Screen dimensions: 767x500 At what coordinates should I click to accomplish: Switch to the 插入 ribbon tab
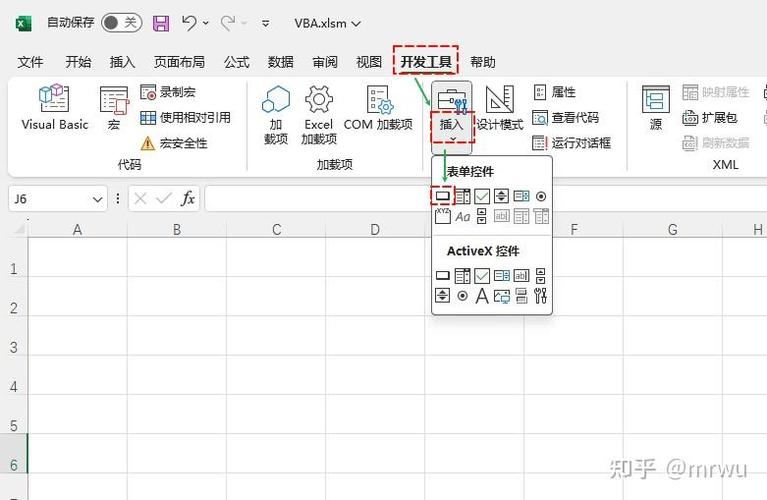click(122, 62)
